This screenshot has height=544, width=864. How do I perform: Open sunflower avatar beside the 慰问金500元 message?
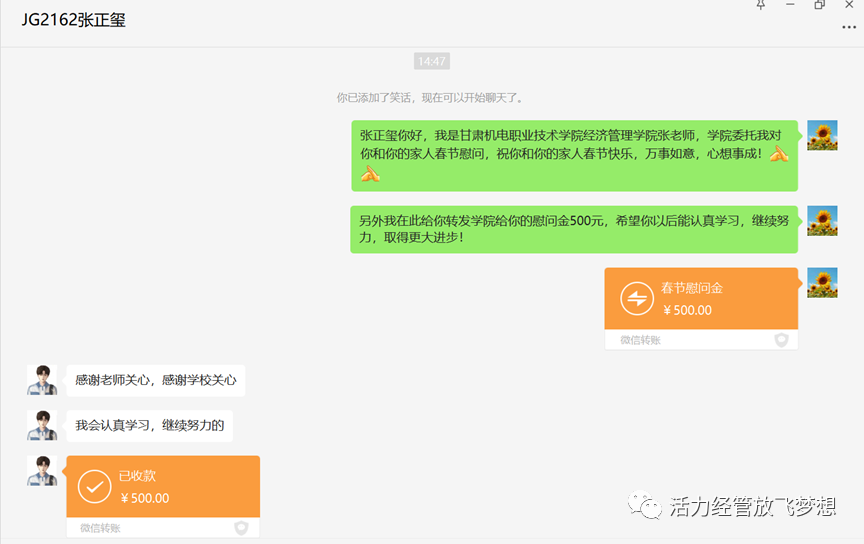pos(822,221)
